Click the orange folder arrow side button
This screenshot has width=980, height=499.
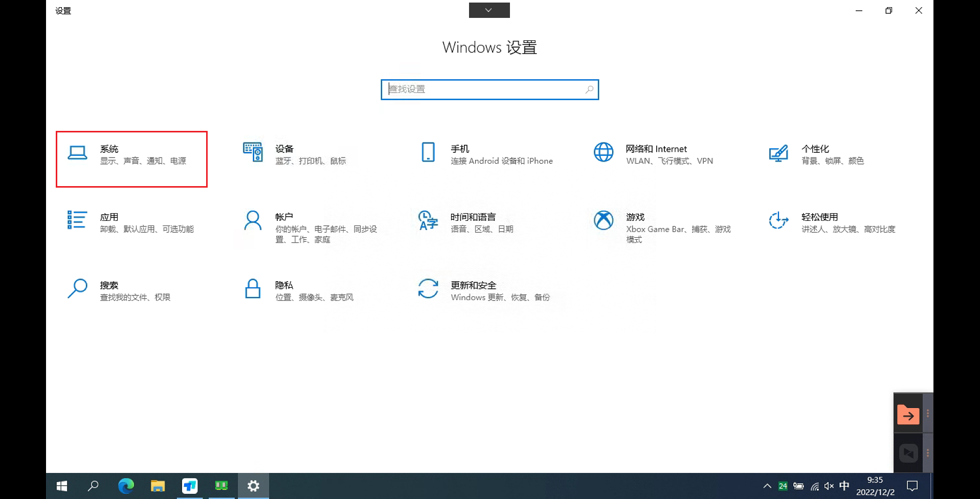908,415
